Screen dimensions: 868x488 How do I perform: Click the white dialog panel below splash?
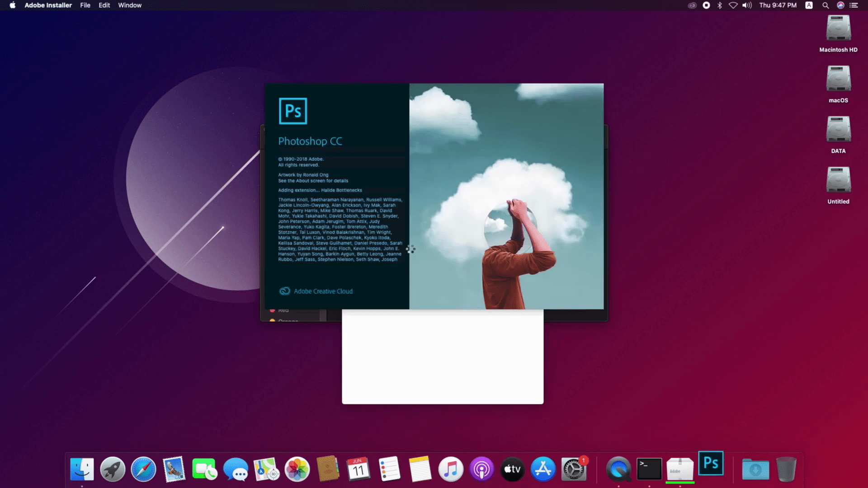point(443,357)
